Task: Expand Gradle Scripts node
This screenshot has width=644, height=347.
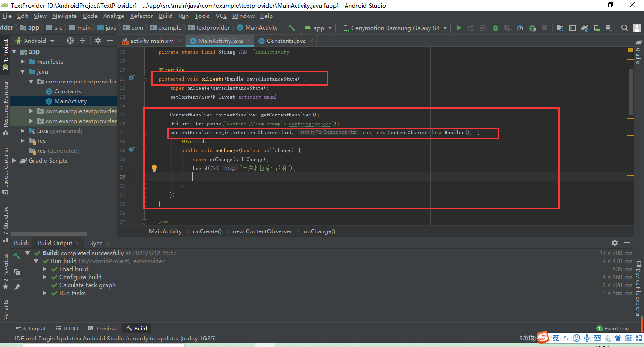Action: point(14,161)
